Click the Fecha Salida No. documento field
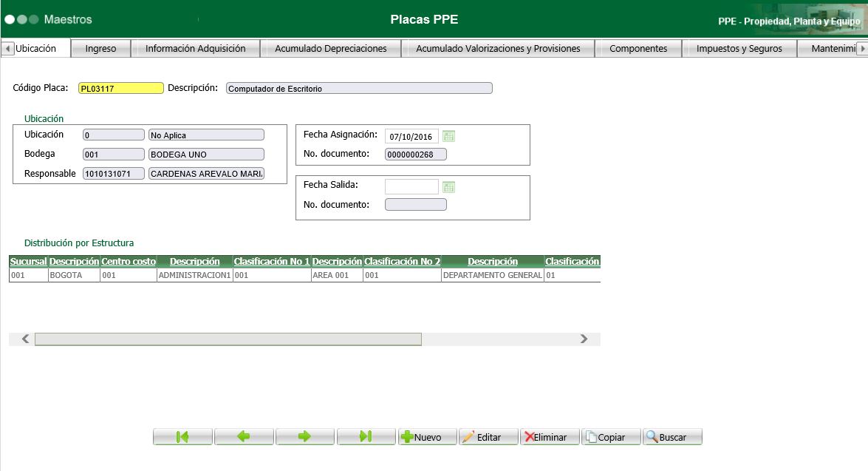The height and width of the screenshot is (471, 868). (x=416, y=205)
